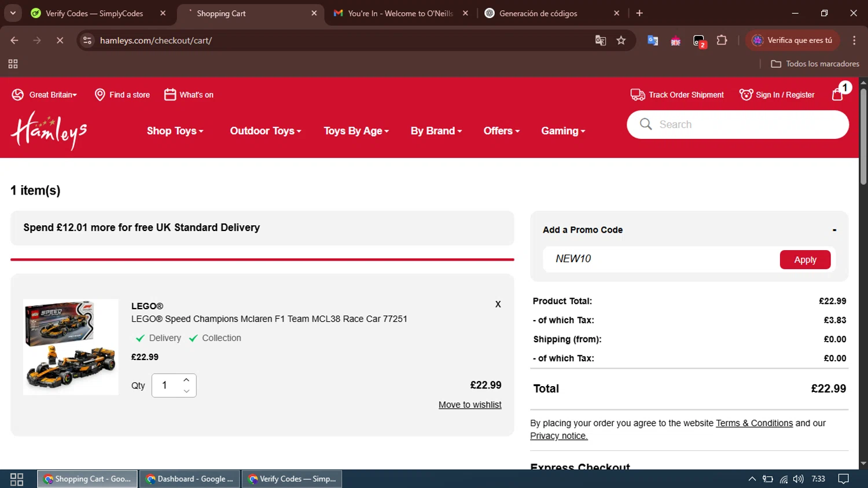Click the promo code field containing NEW10

pyautogui.click(x=661, y=259)
